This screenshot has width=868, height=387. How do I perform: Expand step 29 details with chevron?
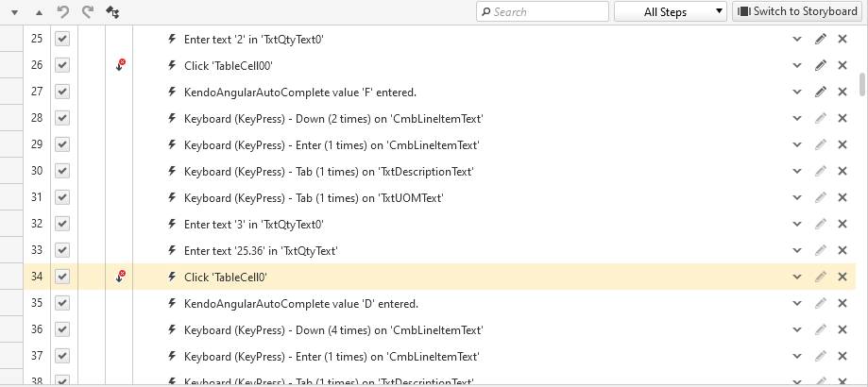(797, 144)
